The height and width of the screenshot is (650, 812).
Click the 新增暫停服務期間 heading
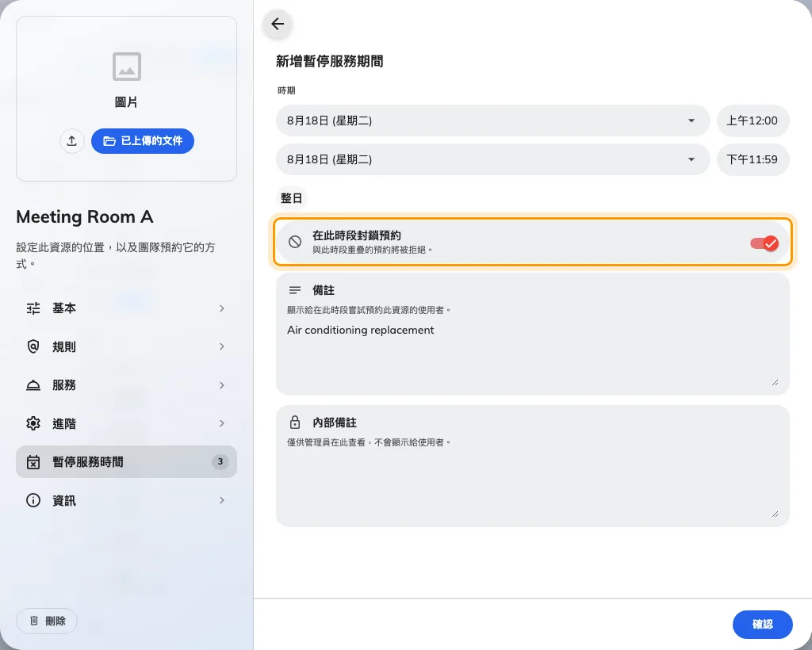[329, 62]
